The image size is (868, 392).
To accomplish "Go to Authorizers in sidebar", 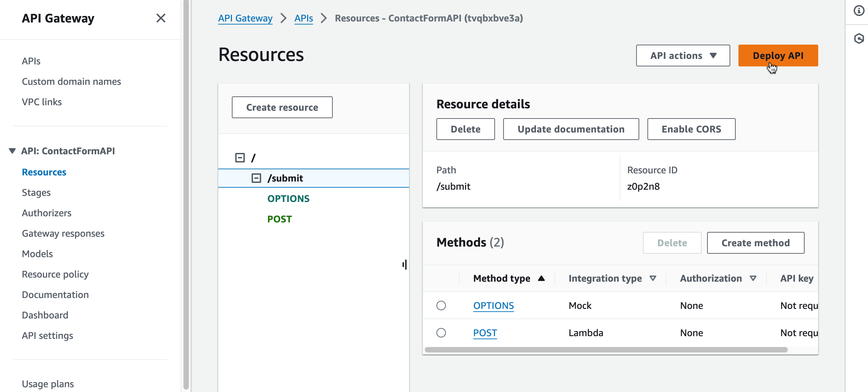I will click(x=47, y=213).
